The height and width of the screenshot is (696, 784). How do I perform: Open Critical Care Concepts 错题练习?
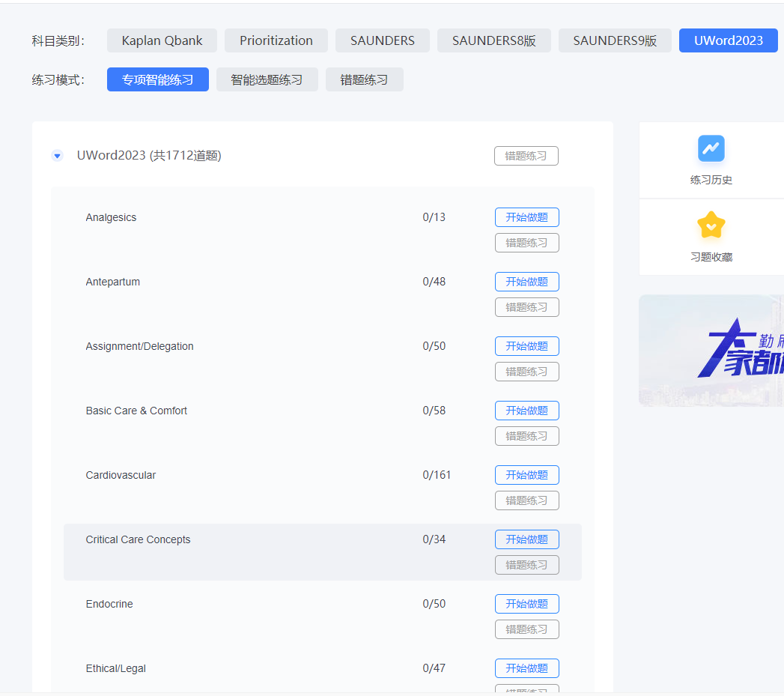(x=527, y=565)
